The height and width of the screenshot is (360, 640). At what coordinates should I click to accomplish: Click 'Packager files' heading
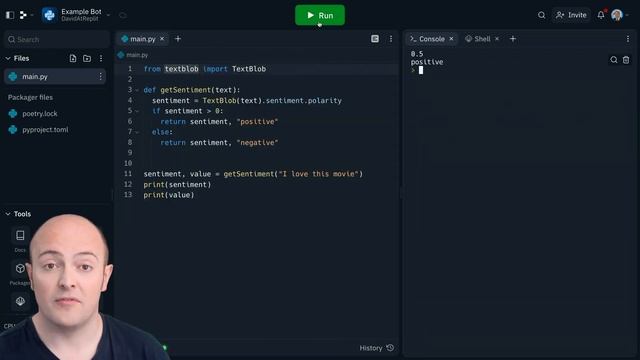[x=30, y=98]
